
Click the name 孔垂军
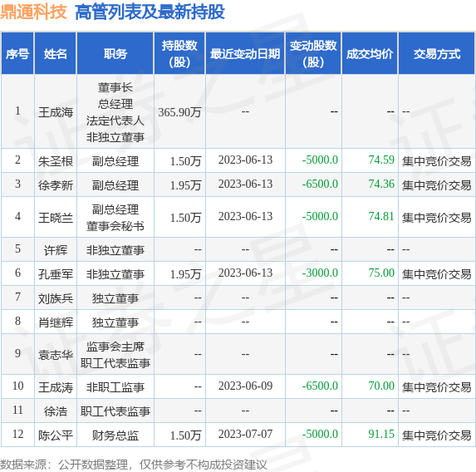click(56, 273)
